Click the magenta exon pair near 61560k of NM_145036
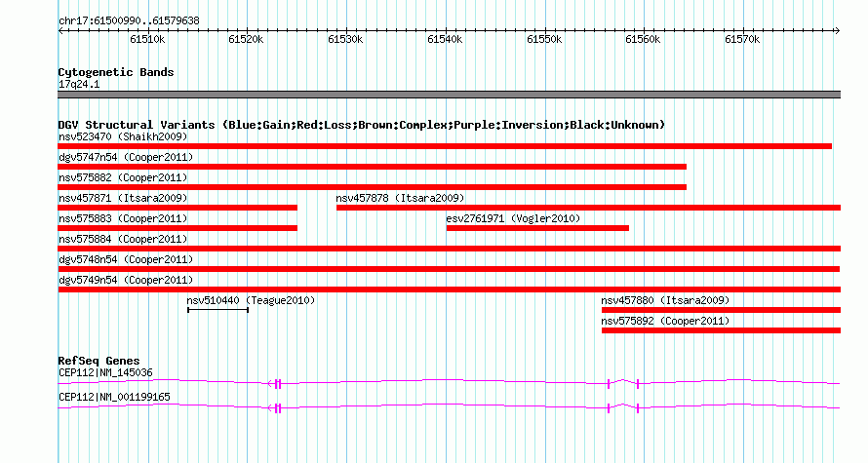This screenshot has height=463, width=868. click(x=623, y=383)
